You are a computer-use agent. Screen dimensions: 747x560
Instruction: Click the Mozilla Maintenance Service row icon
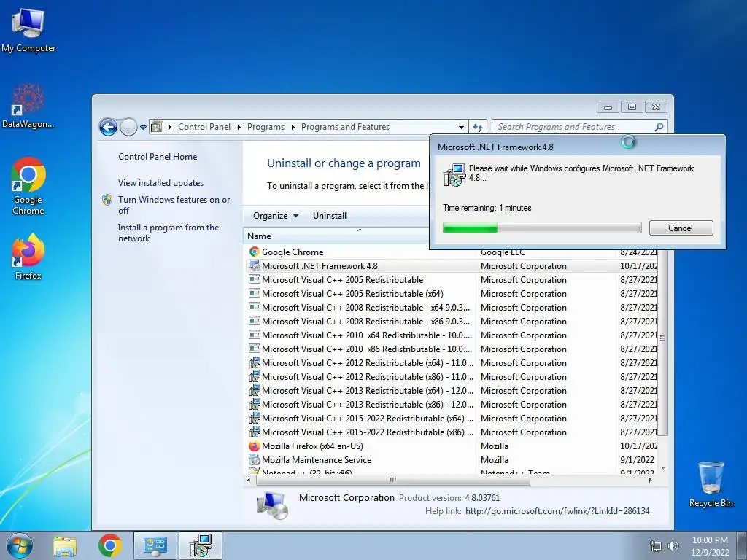[x=255, y=460]
